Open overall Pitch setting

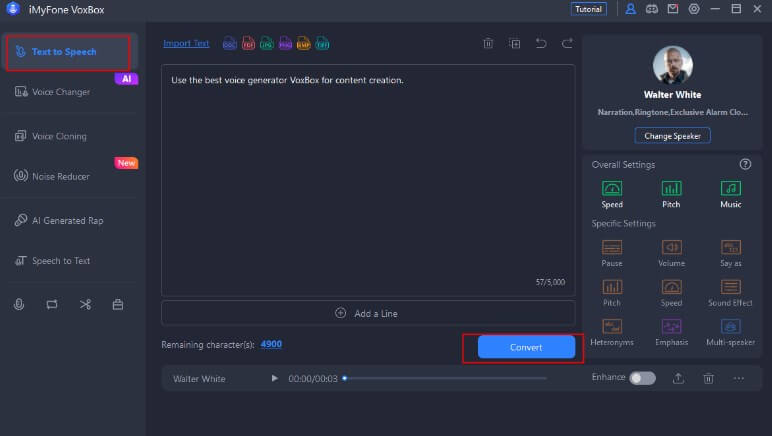tap(671, 194)
